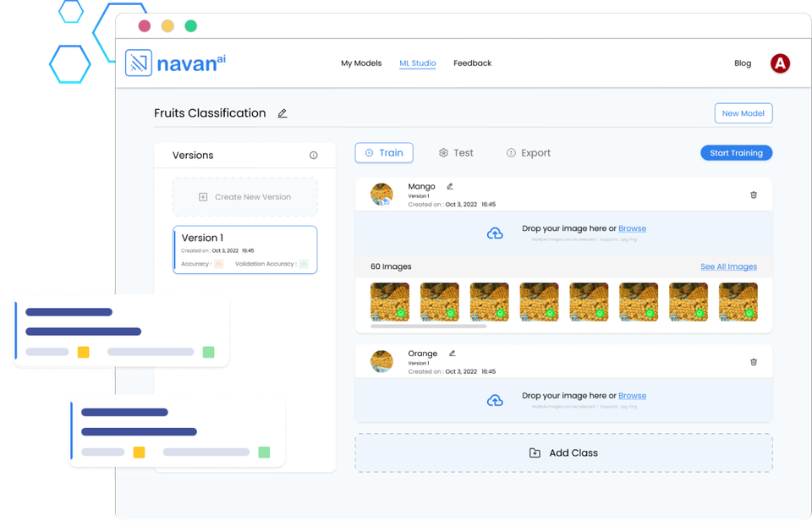Click See All Images for Mango class

click(728, 266)
